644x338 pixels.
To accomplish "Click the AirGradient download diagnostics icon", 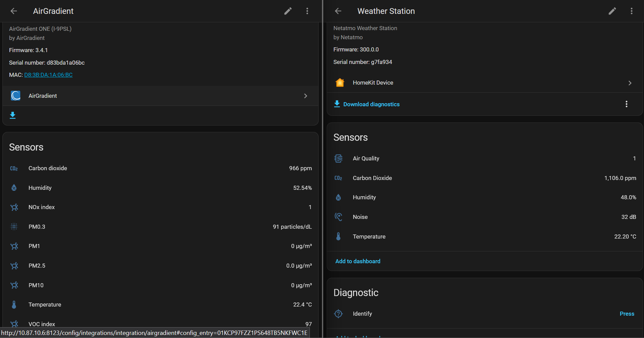I will pos(13,115).
